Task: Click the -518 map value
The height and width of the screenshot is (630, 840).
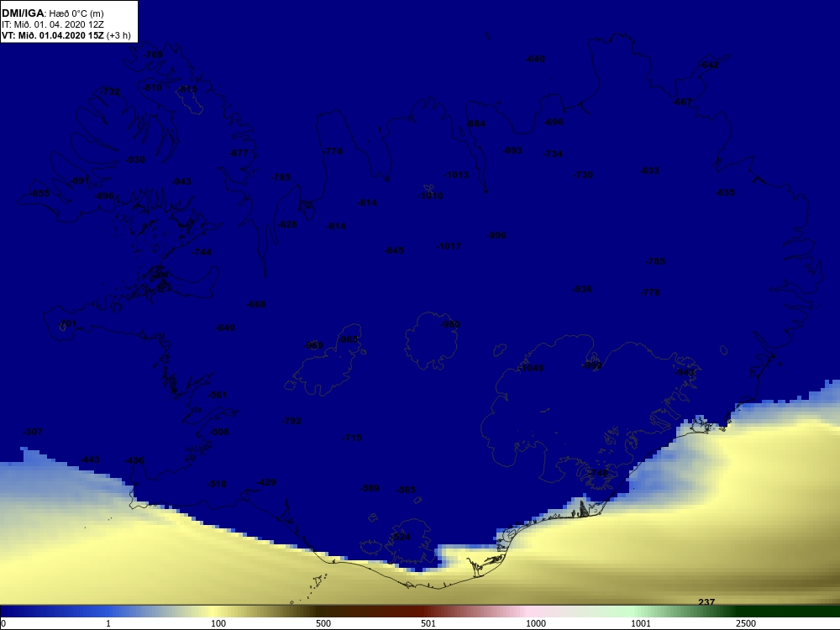Action: [x=217, y=484]
